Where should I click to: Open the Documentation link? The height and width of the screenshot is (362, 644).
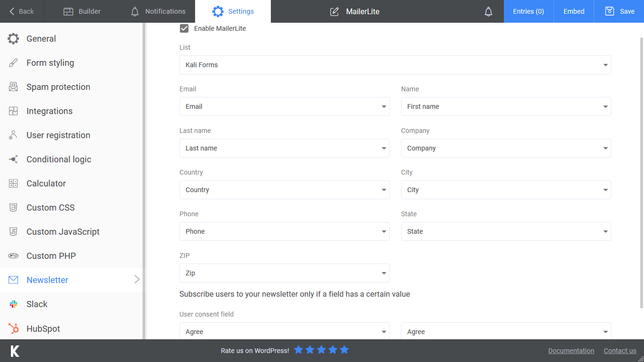click(x=571, y=351)
